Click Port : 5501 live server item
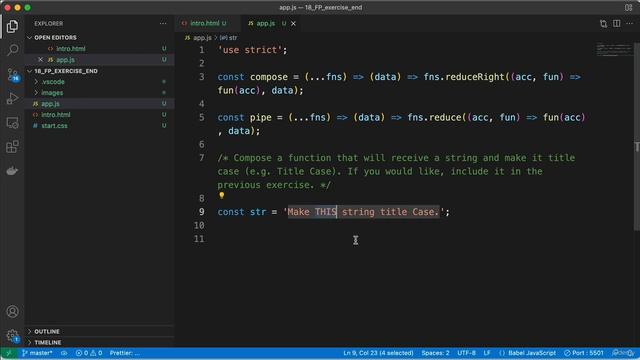Image resolution: width=640 pixels, height=360 pixels. [x=584, y=353]
